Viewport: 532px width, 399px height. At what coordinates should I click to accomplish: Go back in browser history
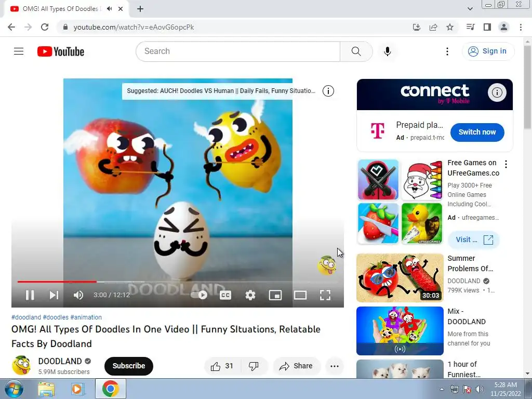[11, 27]
